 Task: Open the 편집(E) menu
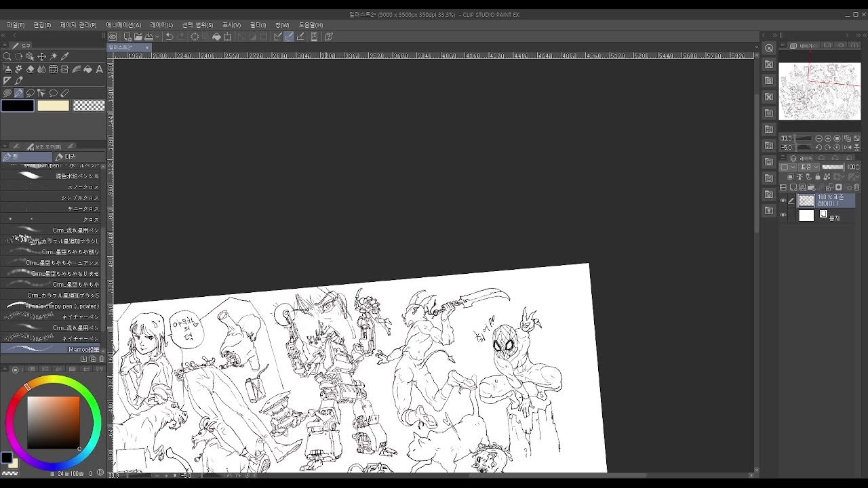tap(42, 25)
